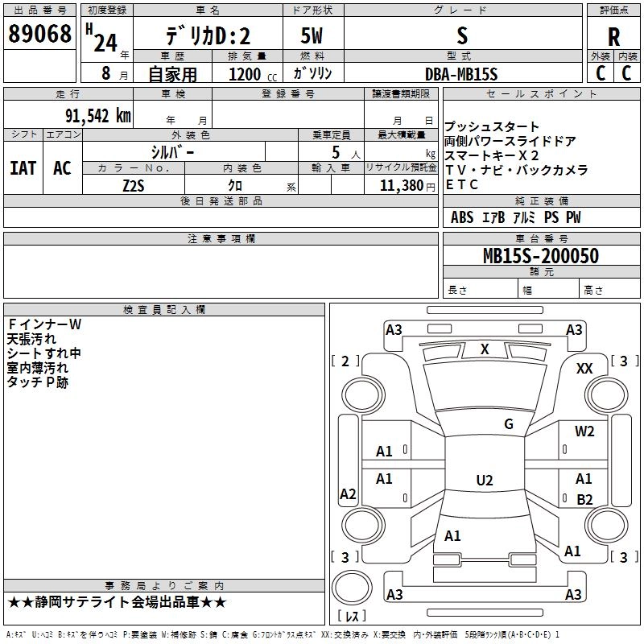The width and height of the screenshot is (644, 644).
Task: Click the color code Z2S
Action: pyautogui.click(x=134, y=184)
